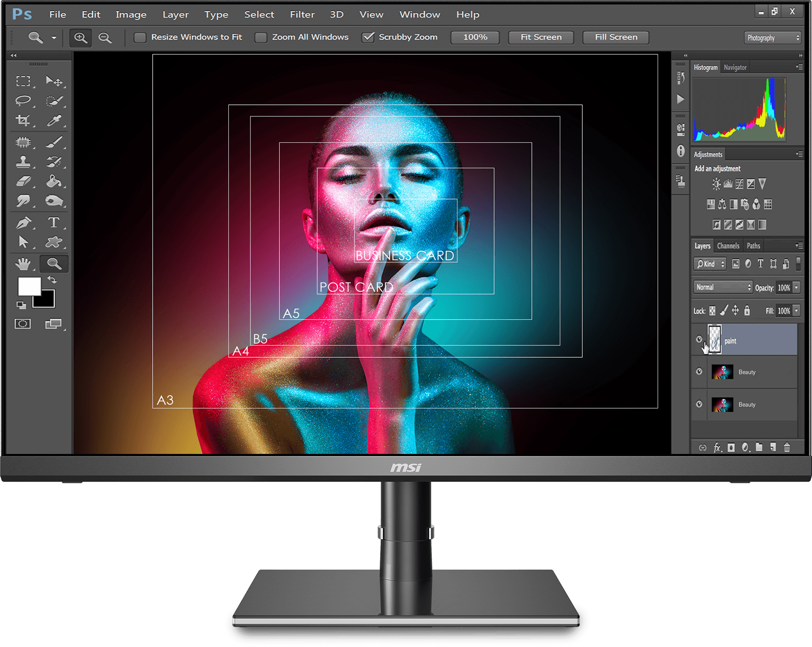Screen dimensions: 812x647
Task: Expand the layer Kind filter dropdown
Action: pyautogui.click(x=710, y=264)
